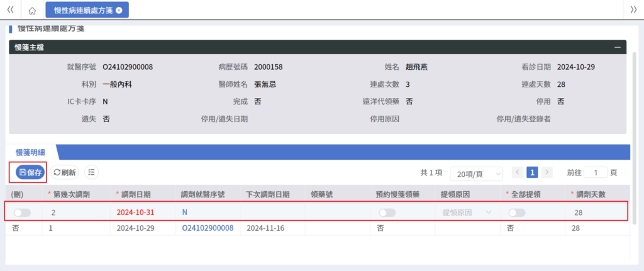
Task: Click the 領藥號 column header
Action: [322, 195]
